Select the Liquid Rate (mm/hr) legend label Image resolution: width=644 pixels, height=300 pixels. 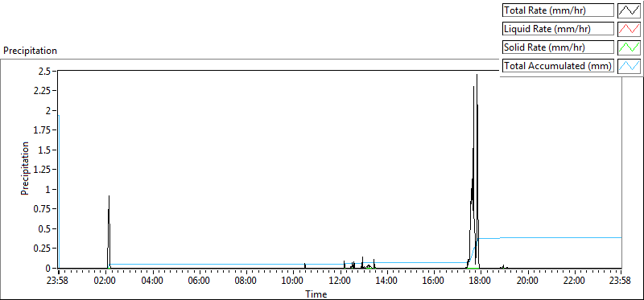[558, 29]
